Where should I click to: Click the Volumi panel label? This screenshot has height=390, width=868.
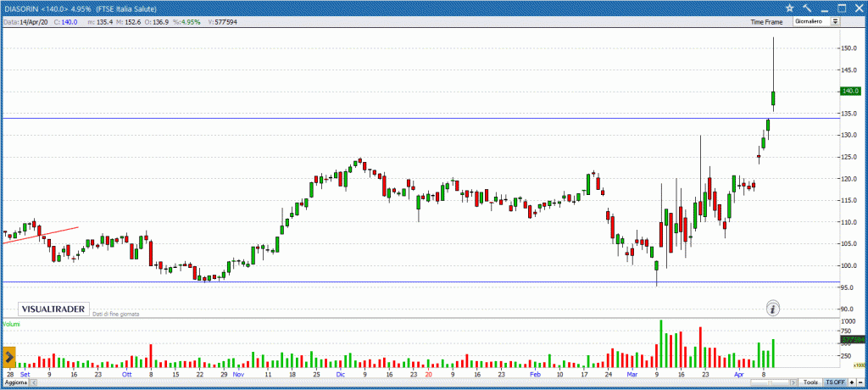click(12, 323)
